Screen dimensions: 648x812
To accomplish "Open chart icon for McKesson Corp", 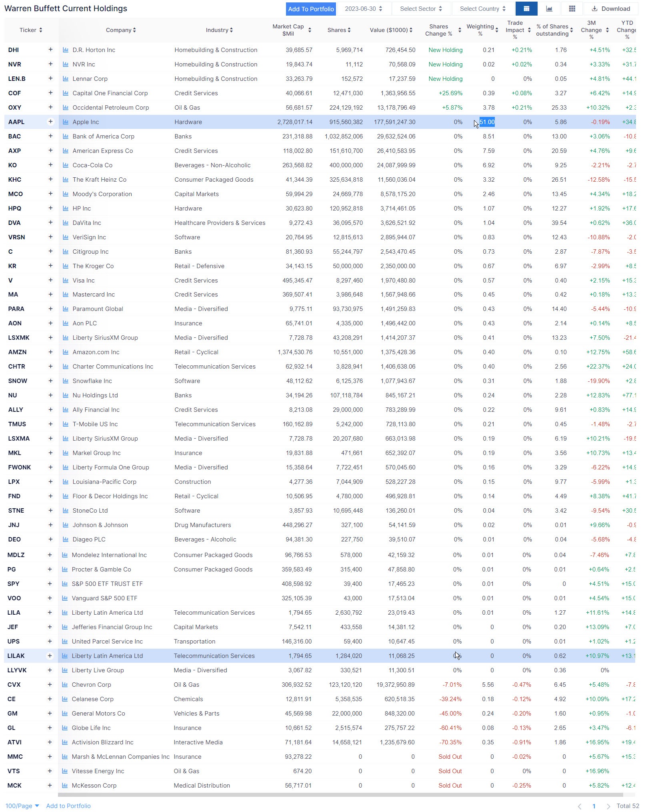I will click(x=65, y=786).
